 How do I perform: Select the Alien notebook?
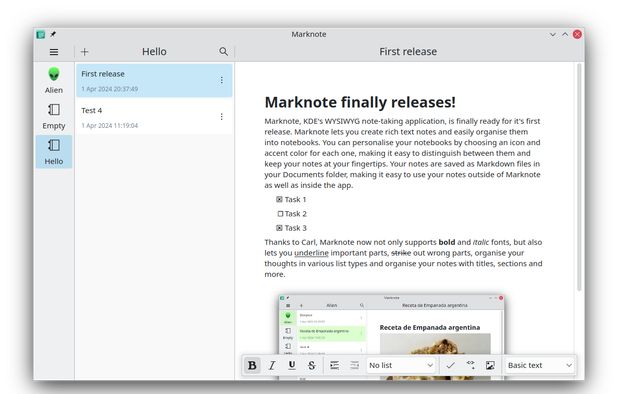point(54,80)
